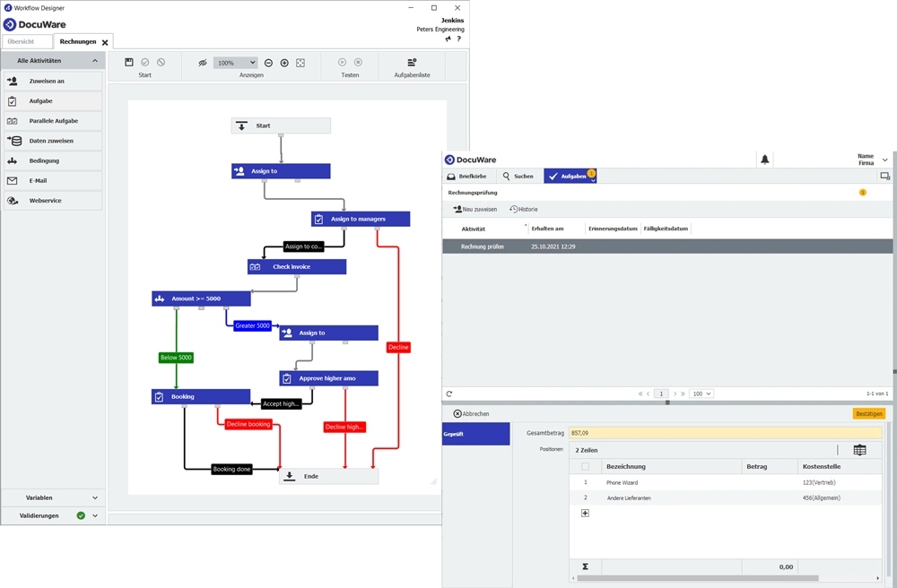
Task: Click the Bestätigen button
Action: (x=869, y=414)
